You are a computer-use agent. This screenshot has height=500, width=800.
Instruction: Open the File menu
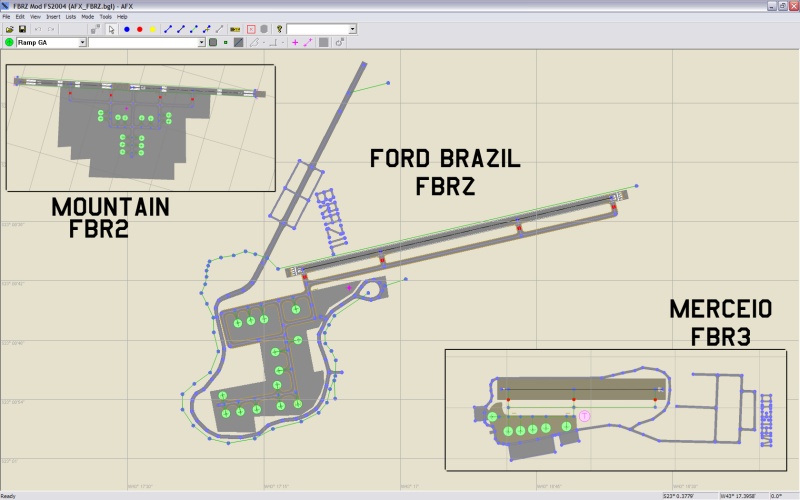coord(6,16)
